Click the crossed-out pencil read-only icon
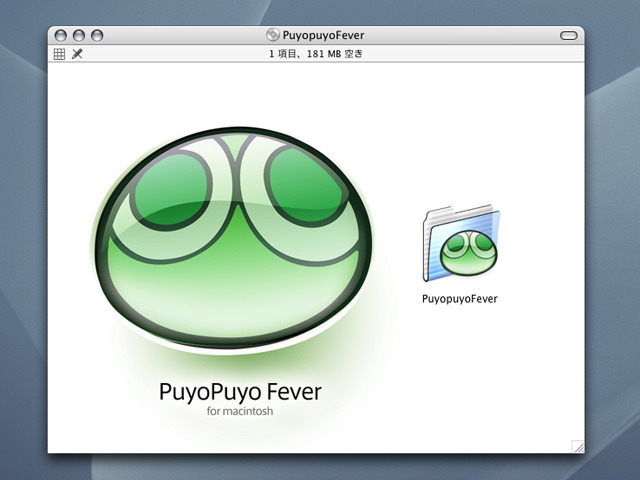The height and width of the screenshot is (480, 640). tap(77, 53)
